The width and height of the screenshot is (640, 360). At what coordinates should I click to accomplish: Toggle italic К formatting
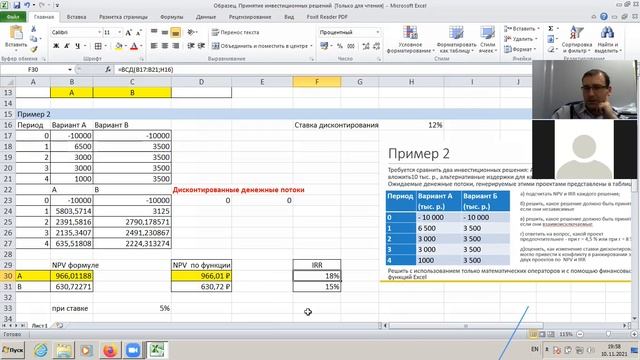pyautogui.click(x=67, y=46)
